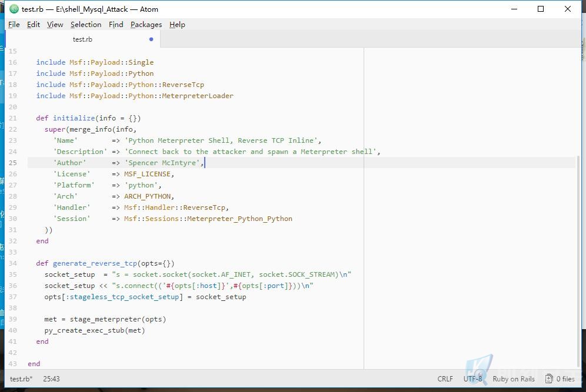
Task: Click line number 16 in gutter
Action: point(13,62)
